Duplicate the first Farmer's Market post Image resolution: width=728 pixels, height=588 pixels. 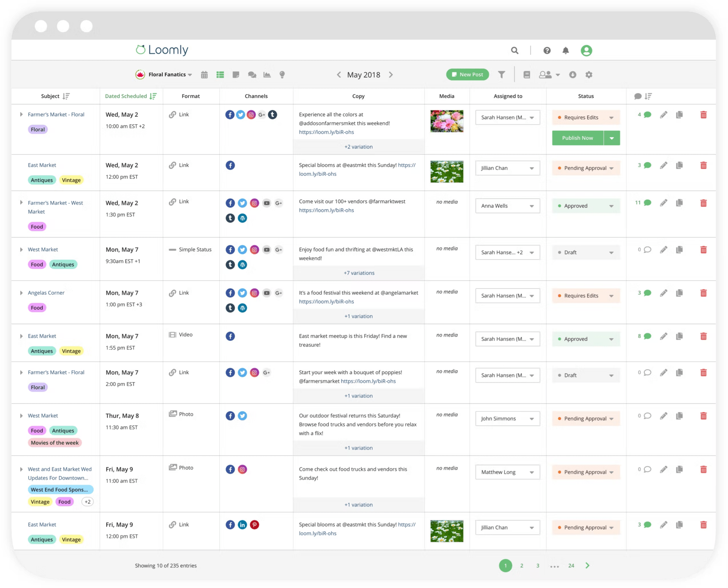pos(679,114)
